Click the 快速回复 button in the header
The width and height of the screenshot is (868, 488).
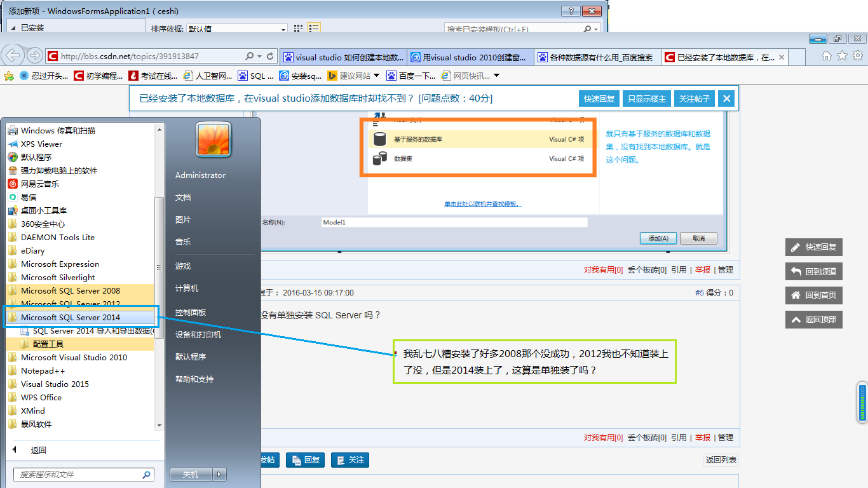599,98
